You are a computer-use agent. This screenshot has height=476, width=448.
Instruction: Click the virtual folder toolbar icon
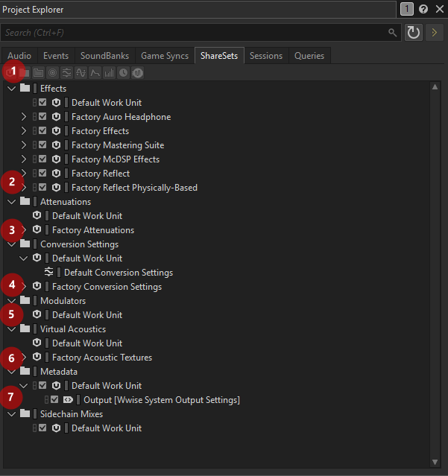[38, 73]
